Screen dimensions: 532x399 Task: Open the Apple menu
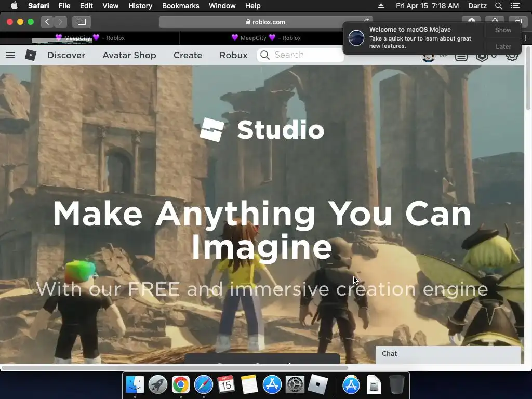(x=14, y=6)
